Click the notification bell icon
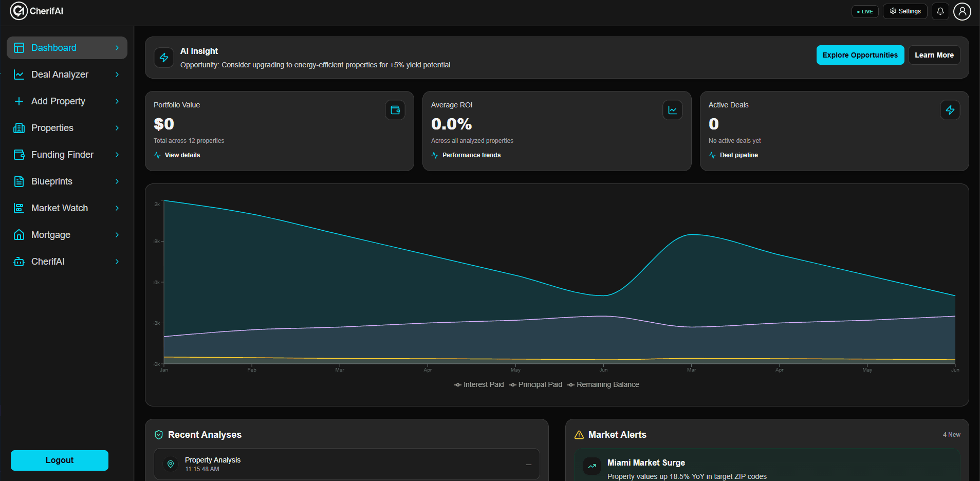Screen dimensions: 980x481 click(x=940, y=11)
